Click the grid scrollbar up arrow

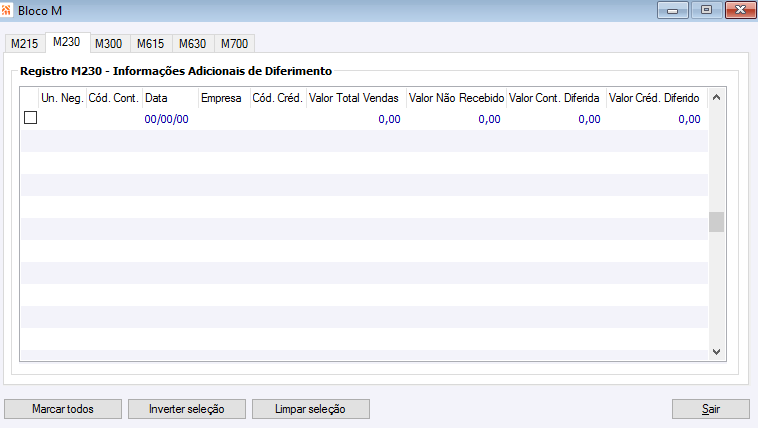click(x=716, y=97)
